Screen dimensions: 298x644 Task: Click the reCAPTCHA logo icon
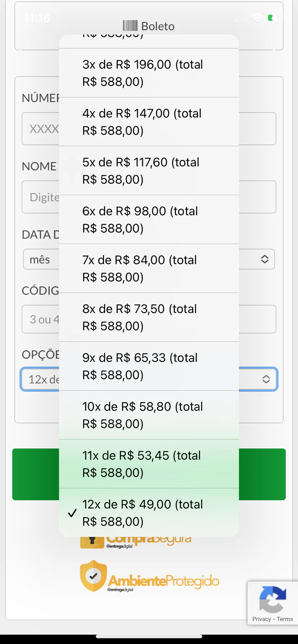point(273,599)
